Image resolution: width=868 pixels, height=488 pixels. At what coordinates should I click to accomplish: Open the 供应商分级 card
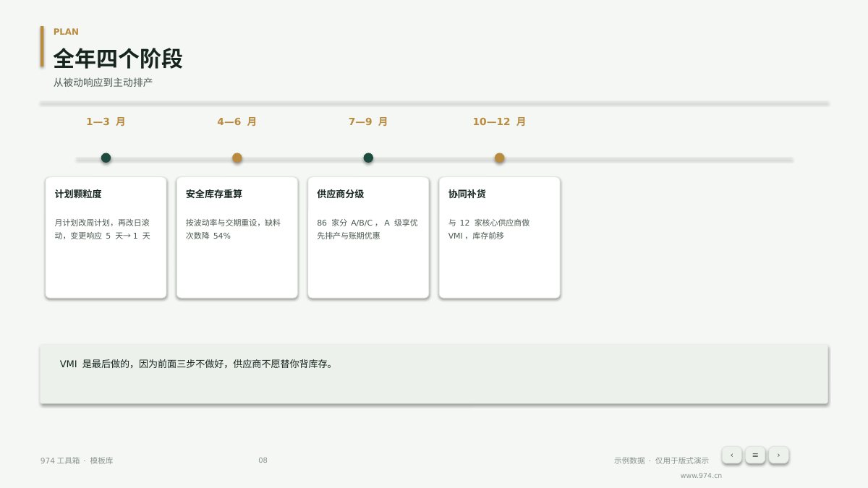pos(368,237)
